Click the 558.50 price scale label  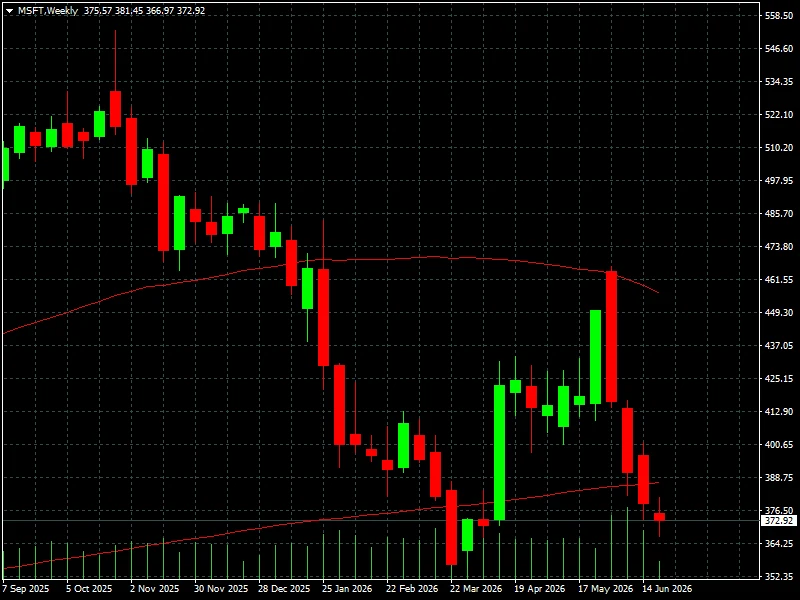coord(779,16)
